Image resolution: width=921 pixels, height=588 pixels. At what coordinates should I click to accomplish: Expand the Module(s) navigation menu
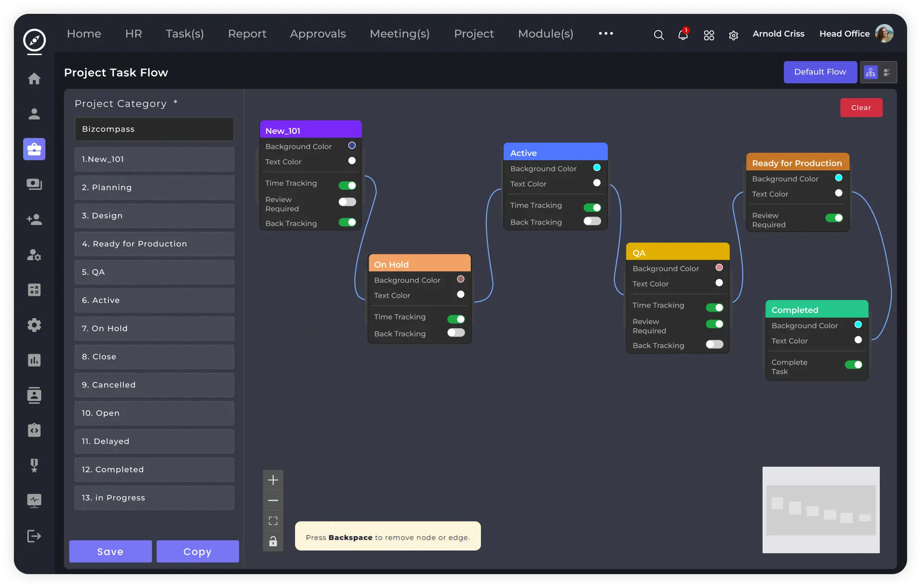click(x=546, y=33)
